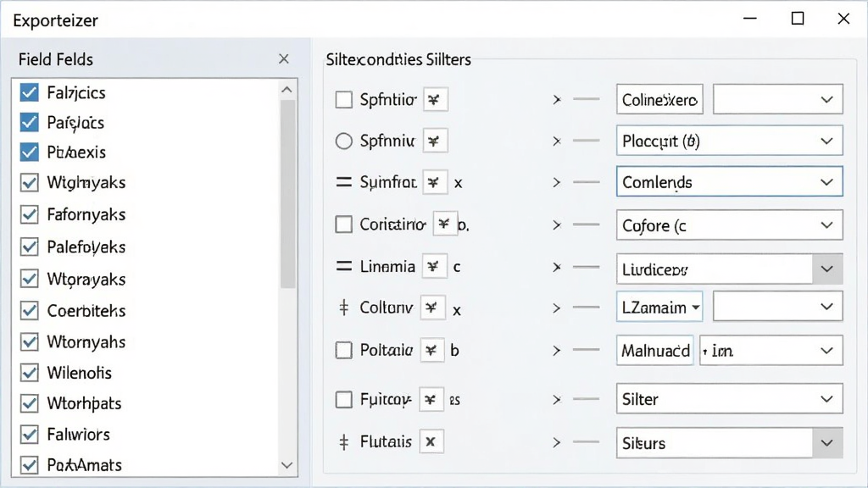The width and height of the screenshot is (868, 488).
Task: Click the arrow pointing to the Comlends dropdown
Action: (x=557, y=183)
